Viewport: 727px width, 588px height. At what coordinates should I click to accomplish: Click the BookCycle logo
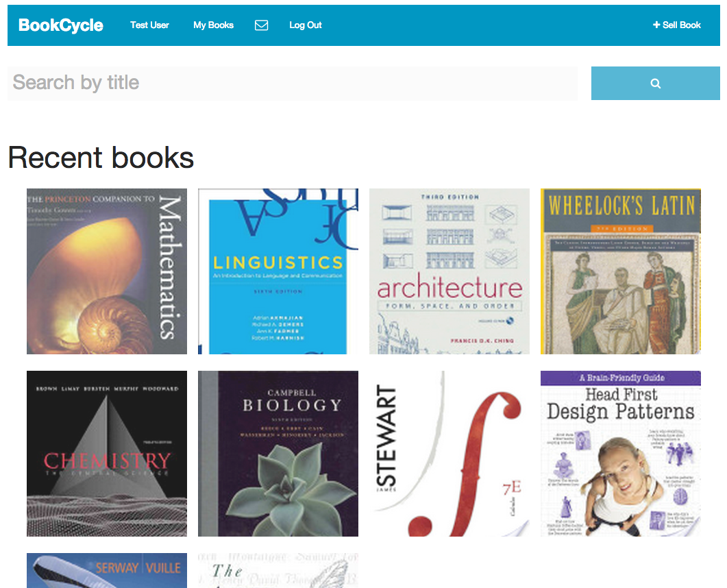pos(61,25)
